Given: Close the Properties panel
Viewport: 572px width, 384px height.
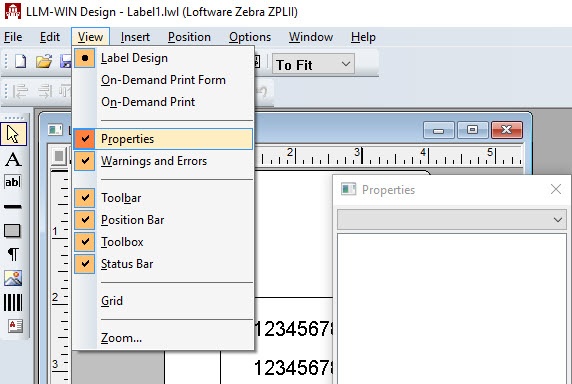Looking at the screenshot, I should coord(556,189).
